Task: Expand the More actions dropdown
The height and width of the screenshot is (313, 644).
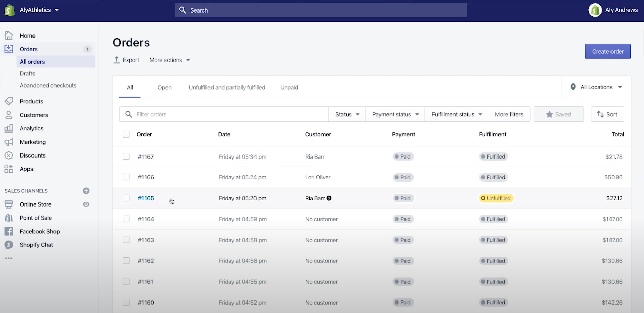Action: [170, 60]
